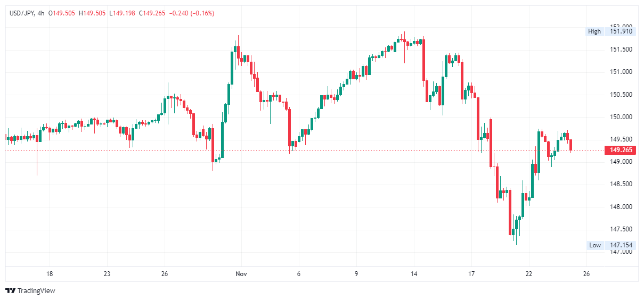Click the open value O149.505

62,13
